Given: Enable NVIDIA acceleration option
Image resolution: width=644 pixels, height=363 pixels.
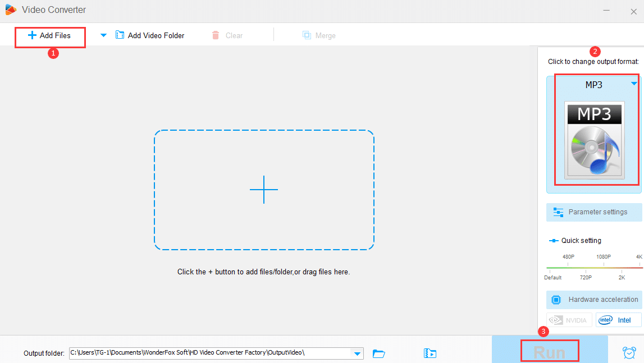Looking at the screenshot, I should tap(569, 320).
